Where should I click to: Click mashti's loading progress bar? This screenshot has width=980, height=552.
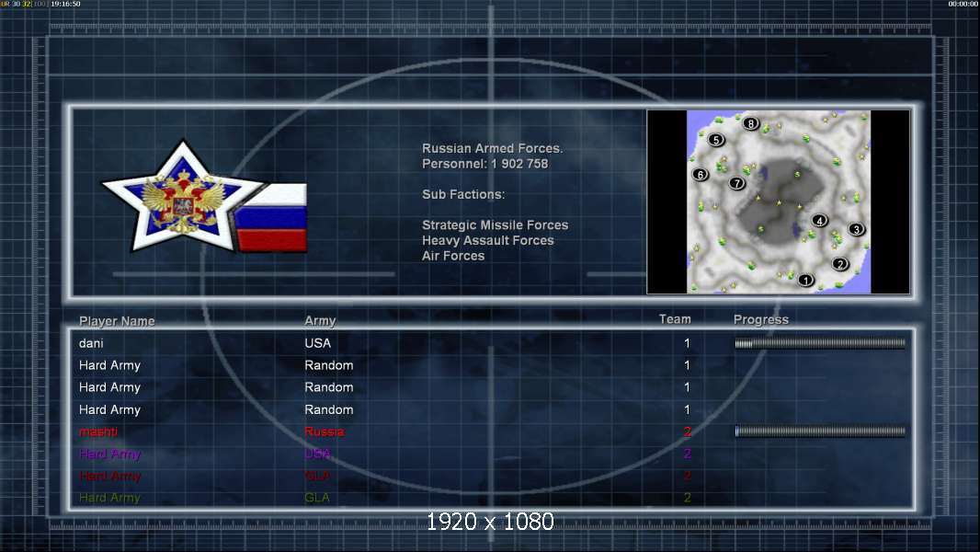[820, 431]
